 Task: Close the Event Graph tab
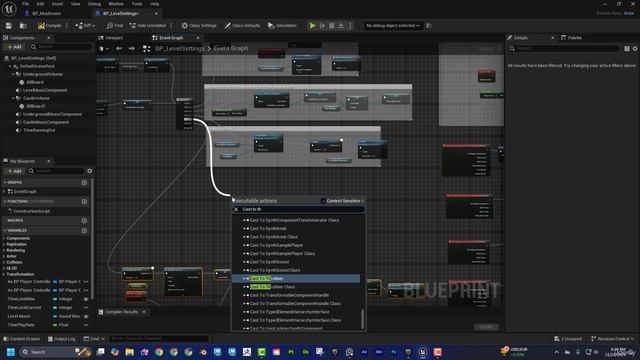click(198, 38)
